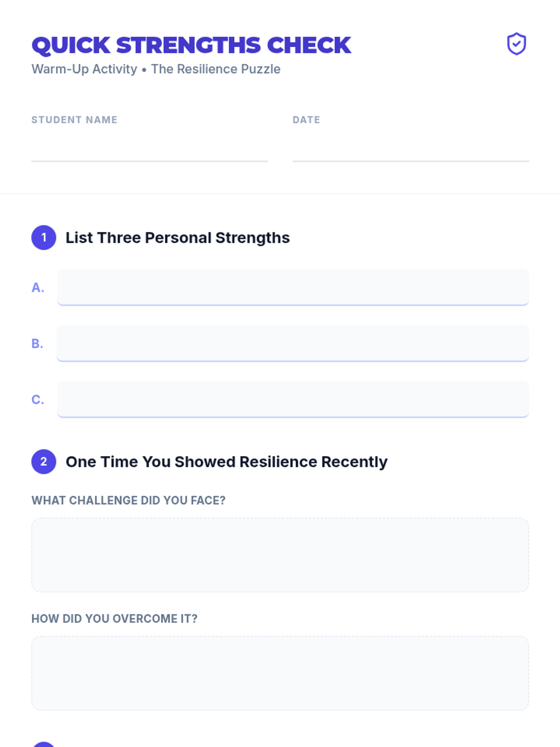Click the letter A. row label

(x=38, y=288)
